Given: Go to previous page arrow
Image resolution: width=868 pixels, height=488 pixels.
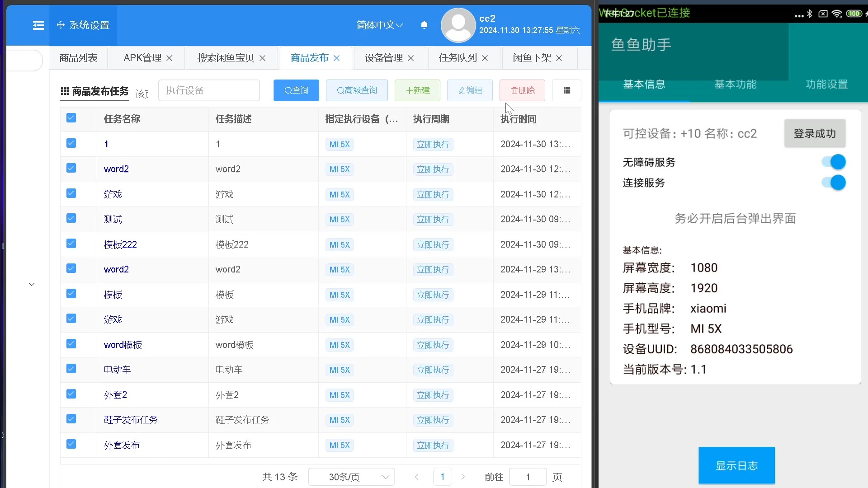Looking at the screenshot, I should coord(416,477).
